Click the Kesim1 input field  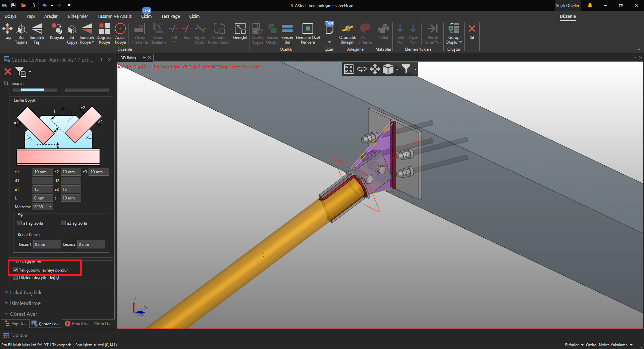point(47,244)
